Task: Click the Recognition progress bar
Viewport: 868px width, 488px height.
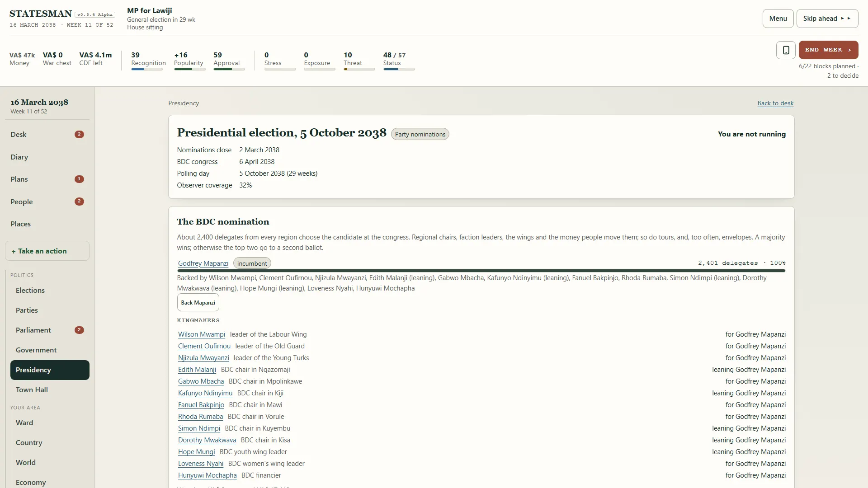Action: (147, 69)
